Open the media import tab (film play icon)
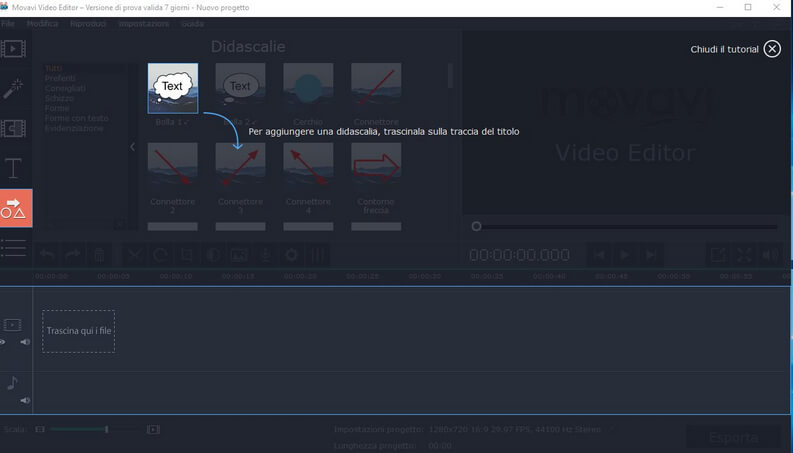The height and width of the screenshot is (453, 793). (13, 49)
